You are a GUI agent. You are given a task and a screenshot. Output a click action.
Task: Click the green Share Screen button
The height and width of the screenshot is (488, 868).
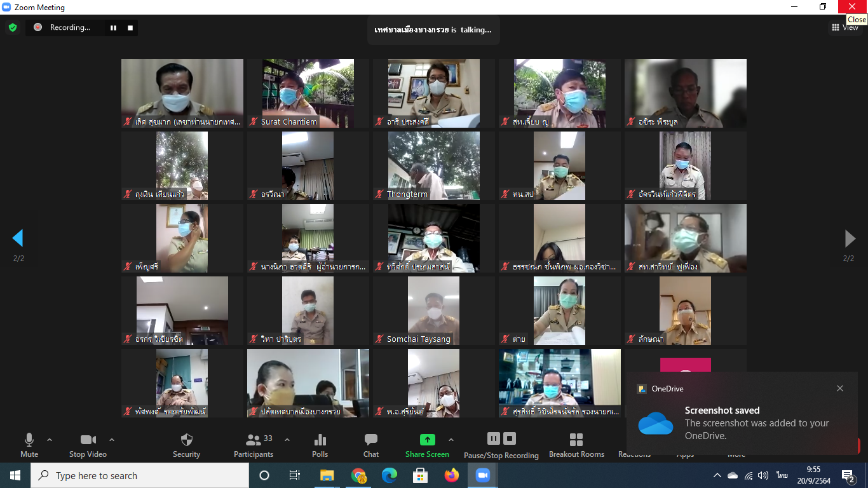click(427, 445)
